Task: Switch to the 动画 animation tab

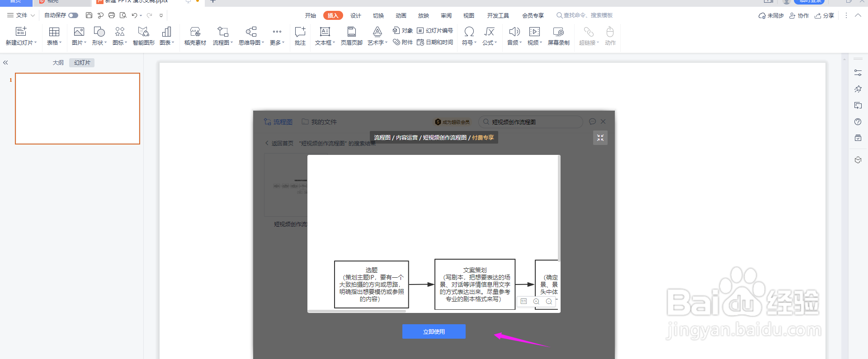Action: 401,15
